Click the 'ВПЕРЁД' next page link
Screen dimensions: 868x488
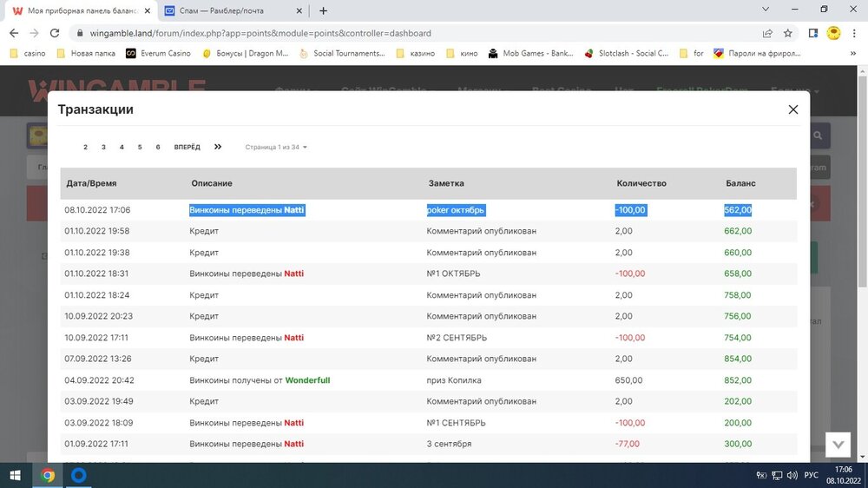point(187,148)
